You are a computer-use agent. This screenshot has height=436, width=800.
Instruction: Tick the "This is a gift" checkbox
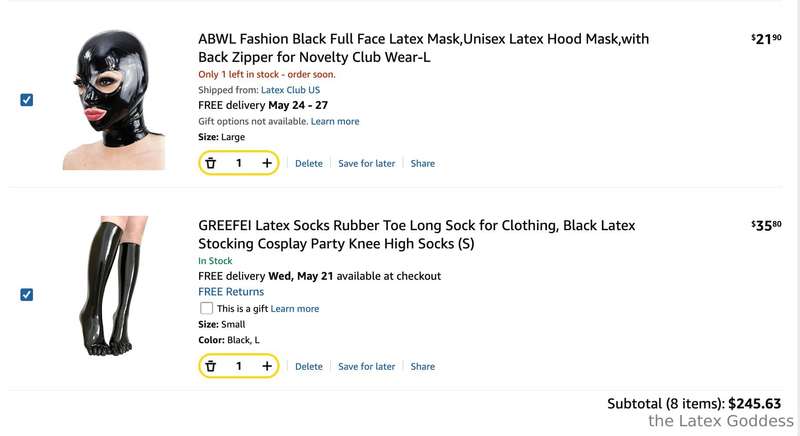(x=206, y=308)
